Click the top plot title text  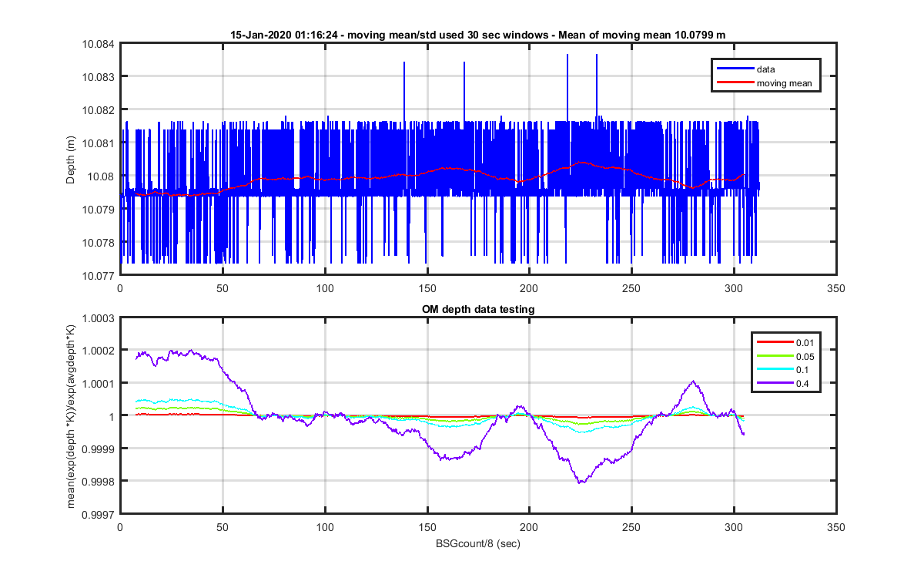478,35
